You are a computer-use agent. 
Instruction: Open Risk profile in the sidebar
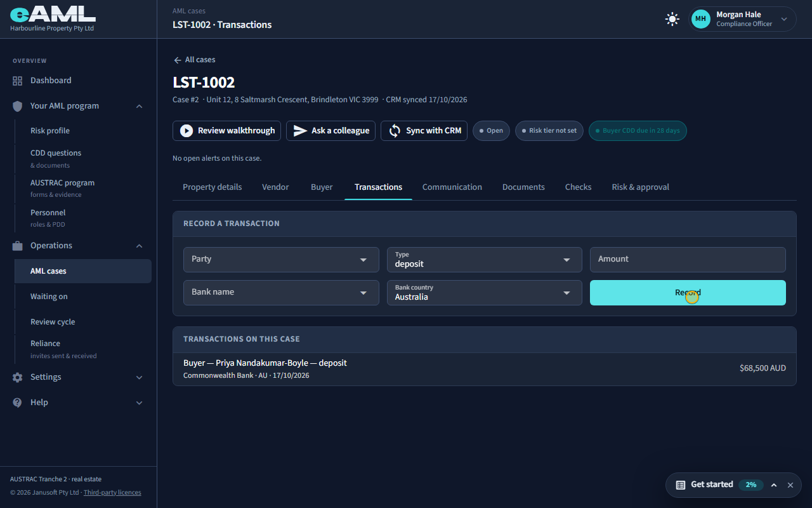[83, 131]
